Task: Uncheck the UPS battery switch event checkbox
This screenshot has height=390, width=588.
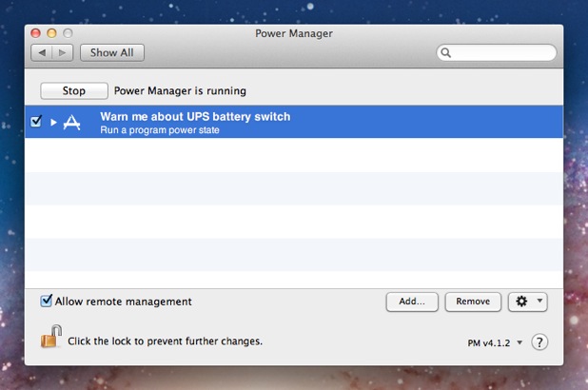Action: coord(36,121)
